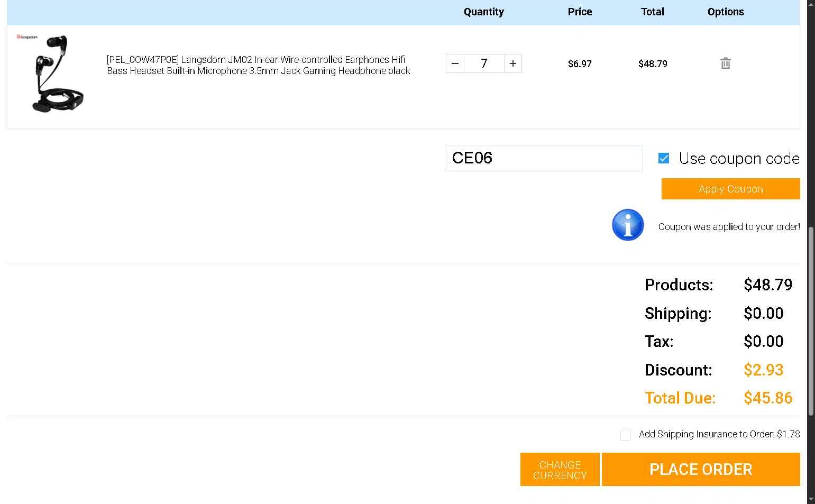Click the quantity field showing 7
This screenshot has height=504, width=815.
click(x=484, y=63)
